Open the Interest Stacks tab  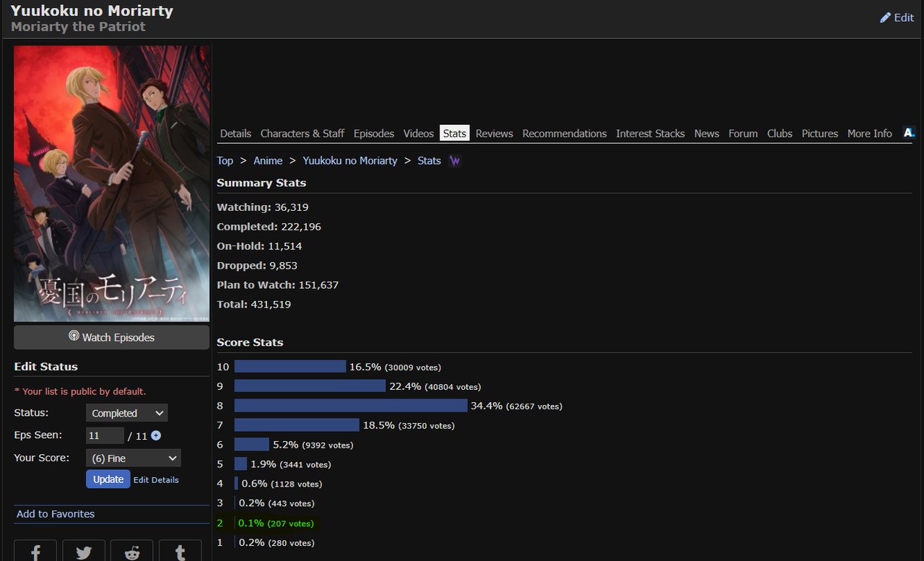pos(650,134)
